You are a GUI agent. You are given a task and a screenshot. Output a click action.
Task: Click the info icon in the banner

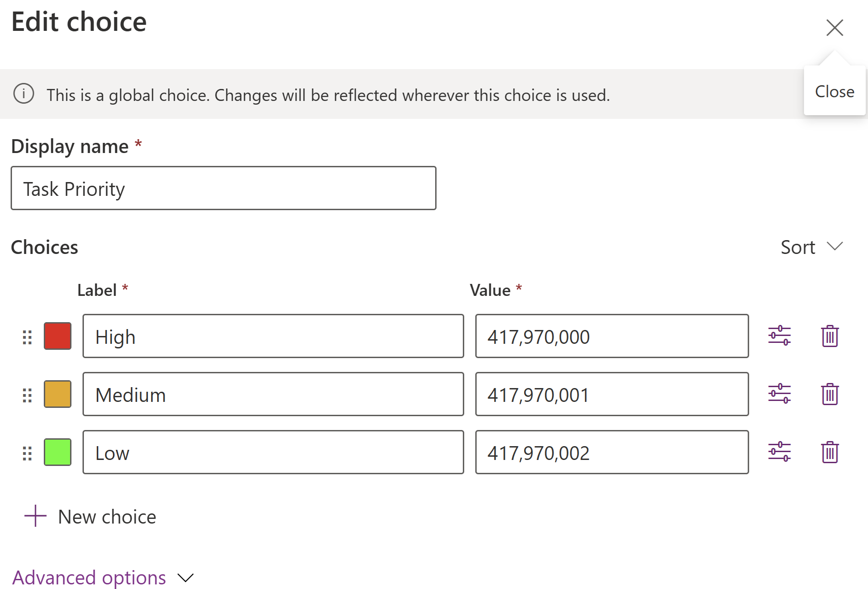pyautogui.click(x=24, y=94)
